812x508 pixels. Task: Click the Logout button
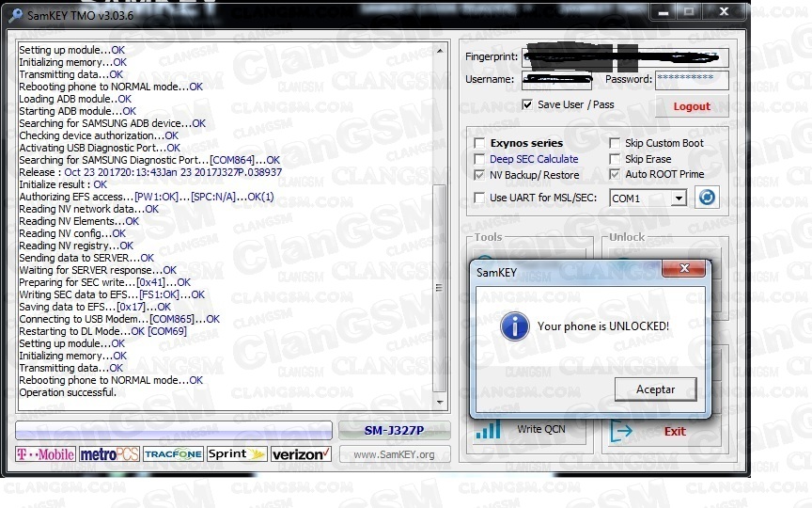click(692, 106)
